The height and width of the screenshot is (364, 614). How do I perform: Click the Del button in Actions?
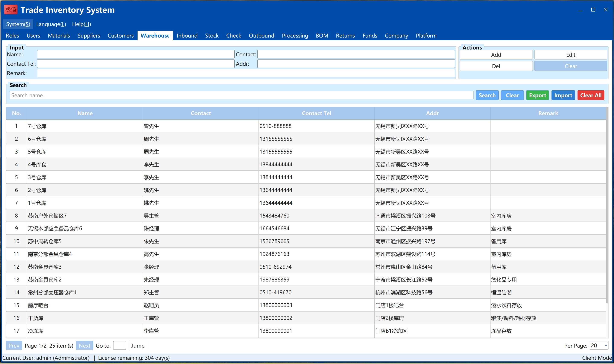pyautogui.click(x=496, y=66)
